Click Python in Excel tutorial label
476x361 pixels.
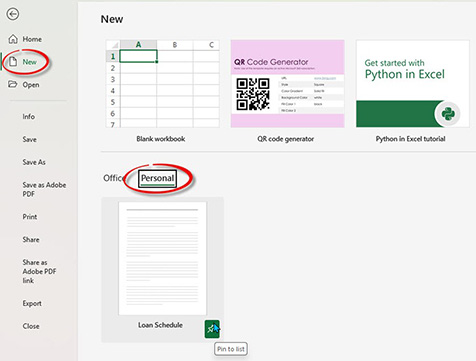[411, 139]
